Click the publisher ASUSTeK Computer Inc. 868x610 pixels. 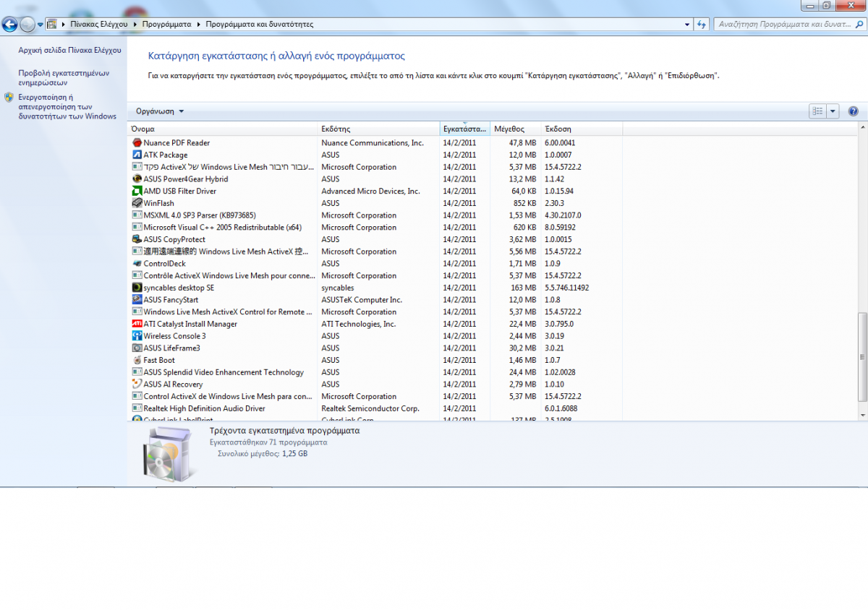tap(362, 300)
